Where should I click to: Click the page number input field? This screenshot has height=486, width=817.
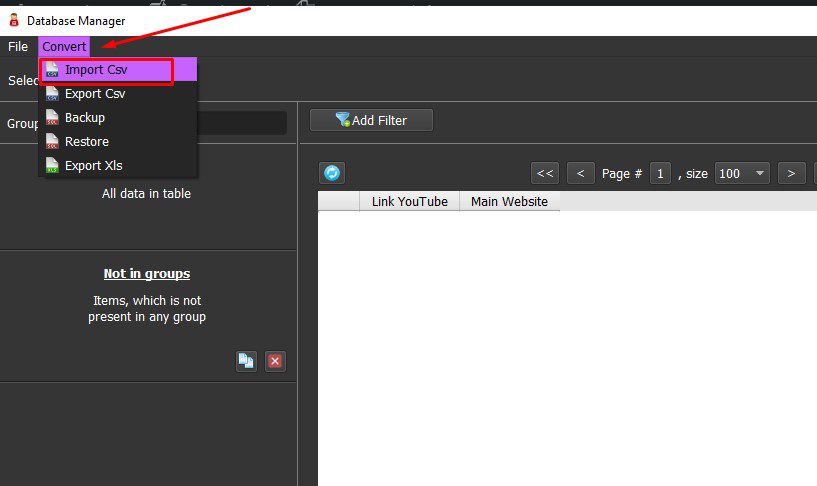(x=660, y=173)
